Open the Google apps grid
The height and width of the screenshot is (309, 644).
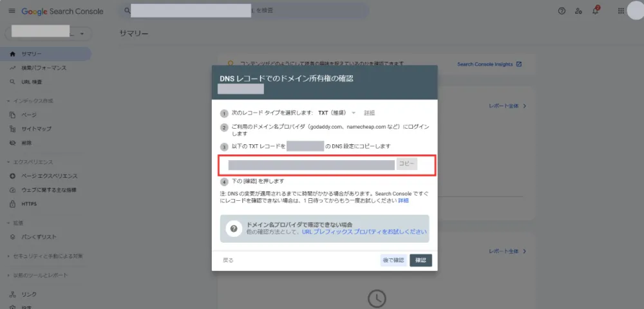[621, 11]
